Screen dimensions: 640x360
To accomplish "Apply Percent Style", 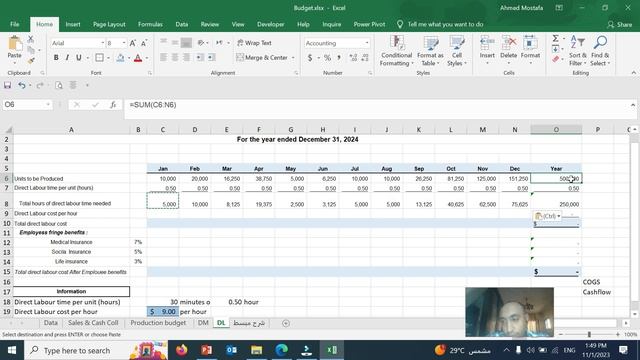I will point(327,58).
